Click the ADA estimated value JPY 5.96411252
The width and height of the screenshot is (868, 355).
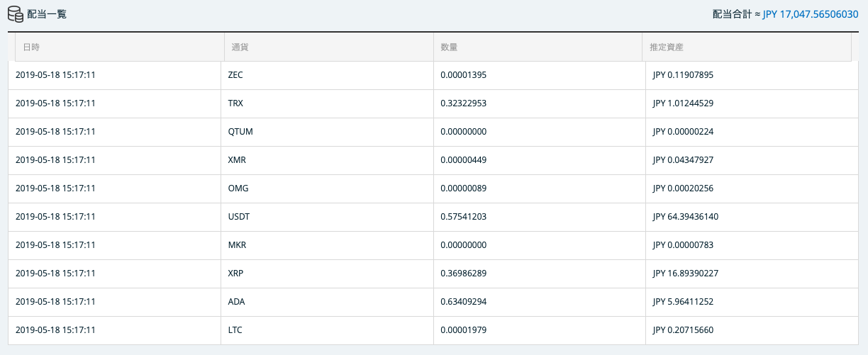point(683,302)
